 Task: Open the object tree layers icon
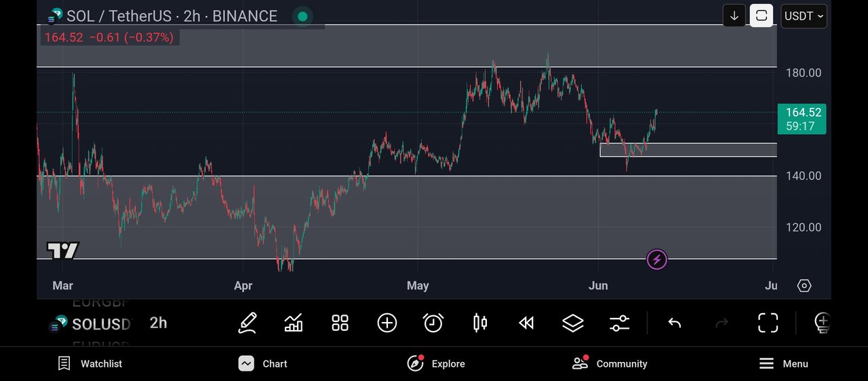[x=573, y=323]
